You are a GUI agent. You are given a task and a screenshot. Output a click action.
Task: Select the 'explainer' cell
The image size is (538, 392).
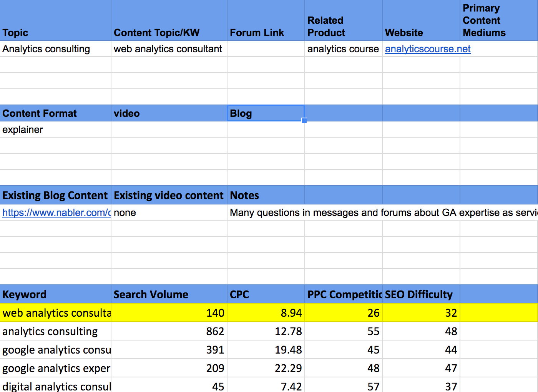[x=56, y=130]
